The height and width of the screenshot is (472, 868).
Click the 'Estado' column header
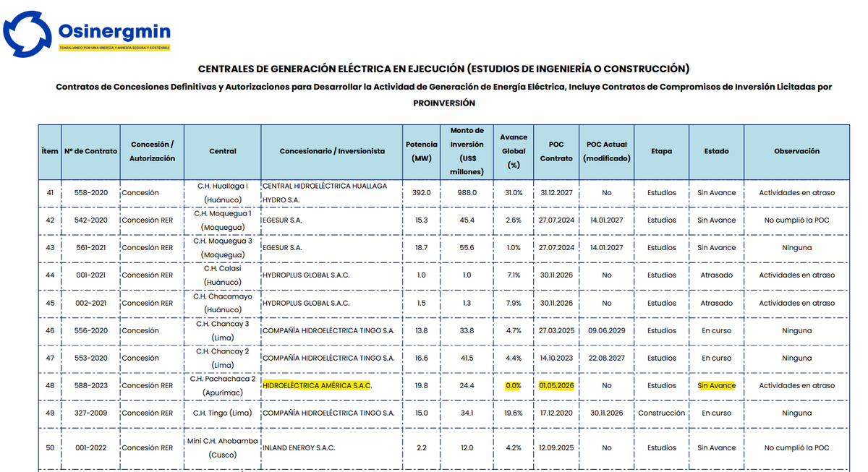716,152
